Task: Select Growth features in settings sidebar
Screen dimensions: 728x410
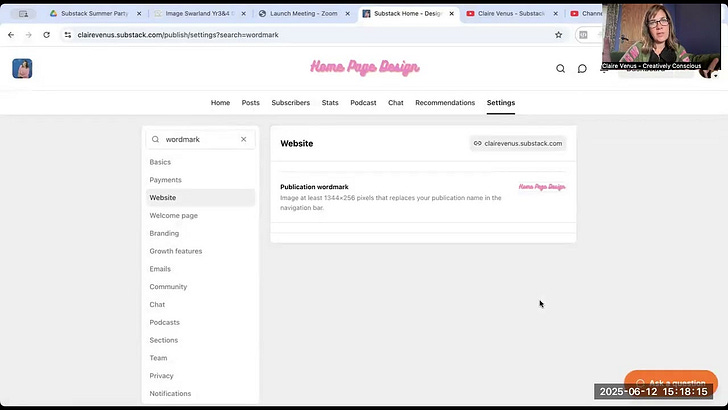Action: pos(201,251)
